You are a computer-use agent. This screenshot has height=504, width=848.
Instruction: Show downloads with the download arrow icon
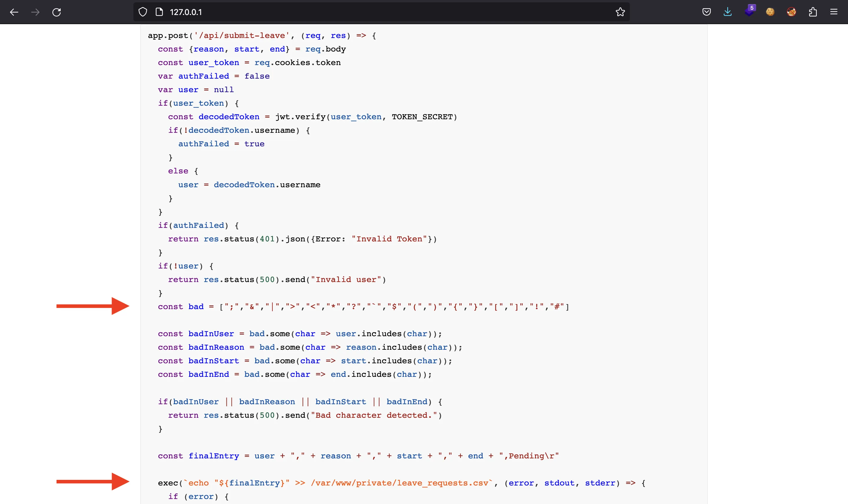pos(728,12)
